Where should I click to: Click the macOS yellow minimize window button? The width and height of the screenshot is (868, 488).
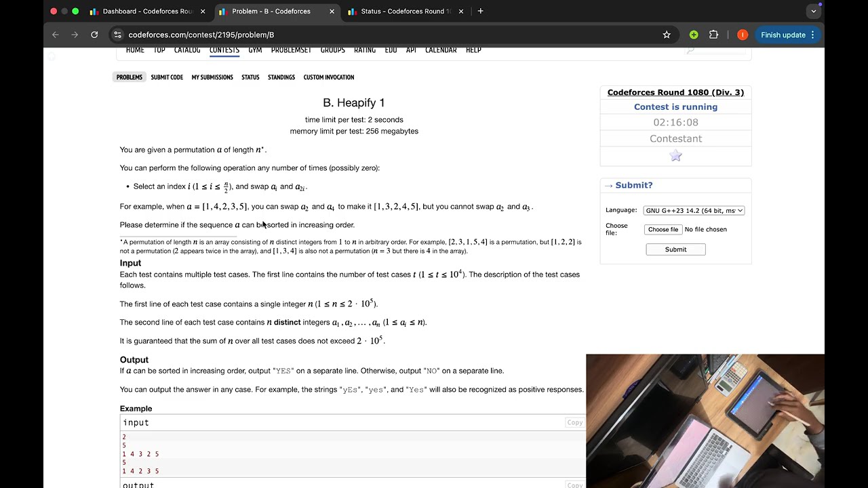tap(64, 11)
